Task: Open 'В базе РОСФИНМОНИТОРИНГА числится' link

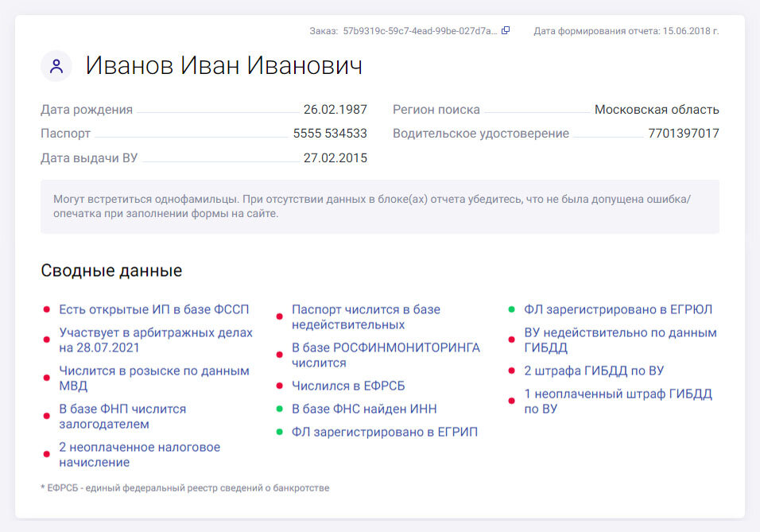Action: pyautogui.click(x=386, y=355)
